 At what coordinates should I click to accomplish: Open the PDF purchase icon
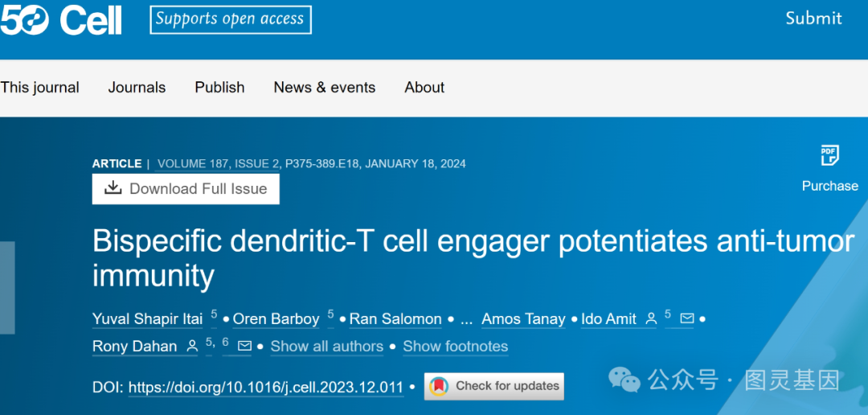click(829, 155)
